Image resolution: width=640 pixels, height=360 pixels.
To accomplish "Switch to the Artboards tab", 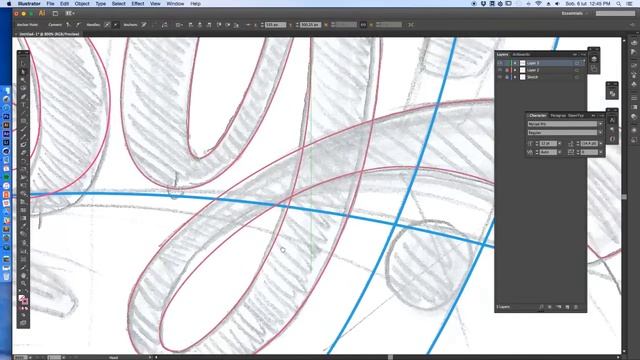I will pyautogui.click(x=521, y=54).
